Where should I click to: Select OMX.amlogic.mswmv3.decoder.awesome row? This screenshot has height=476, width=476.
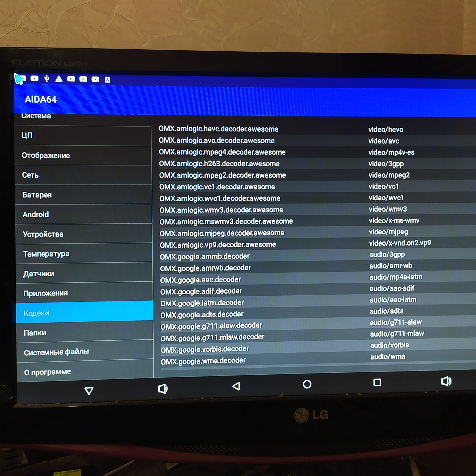(318, 221)
